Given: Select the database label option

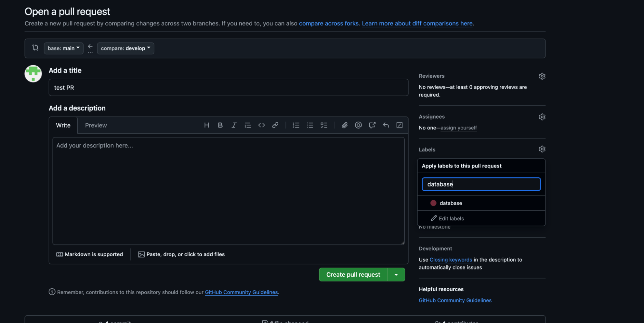Looking at the screenshot, I should coord(450,203).
